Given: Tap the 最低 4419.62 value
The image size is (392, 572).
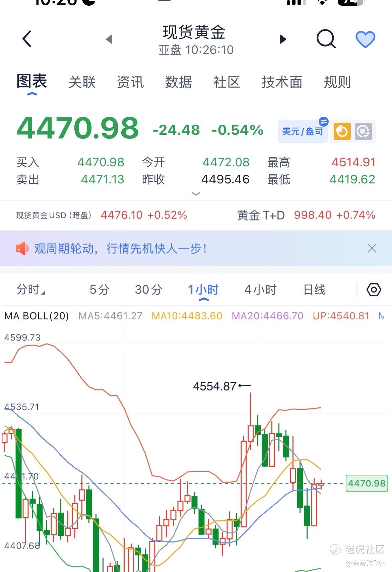Looking at the screenshot, I should 352,179.
